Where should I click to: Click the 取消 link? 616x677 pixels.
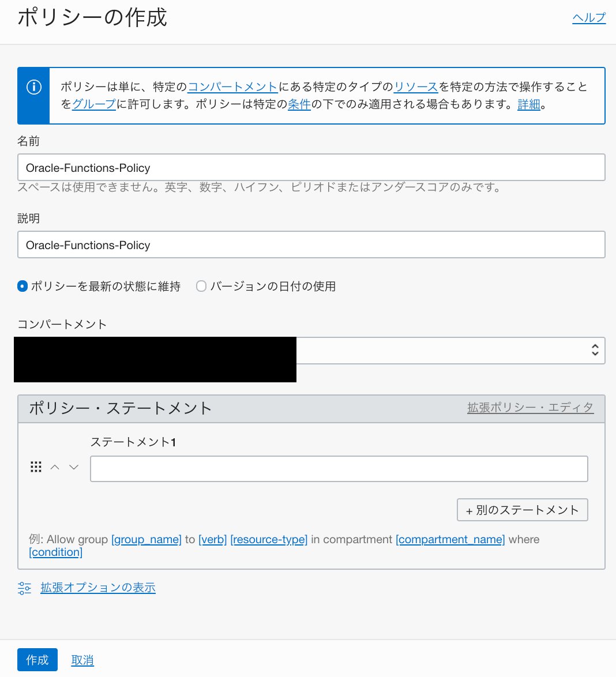(x=82, y=660)
